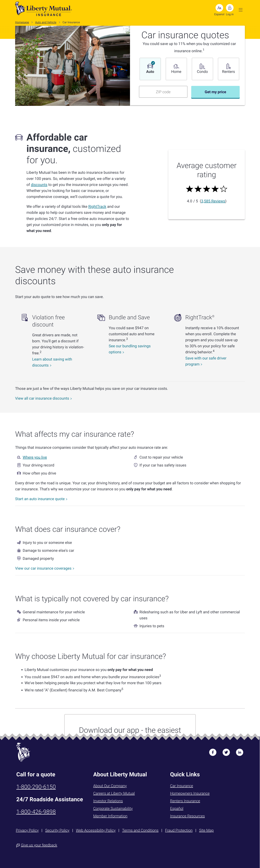Image resolution: width=260 pixels, height=868 pixels.
Task: Select the Condo insurance option
Action: (x=202, y=69)
